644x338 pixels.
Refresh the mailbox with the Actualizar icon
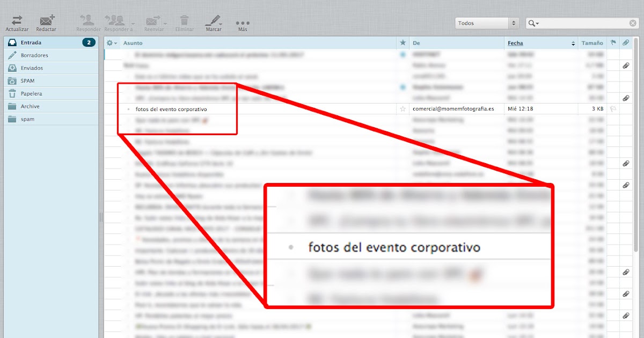[x=16, y=20]
